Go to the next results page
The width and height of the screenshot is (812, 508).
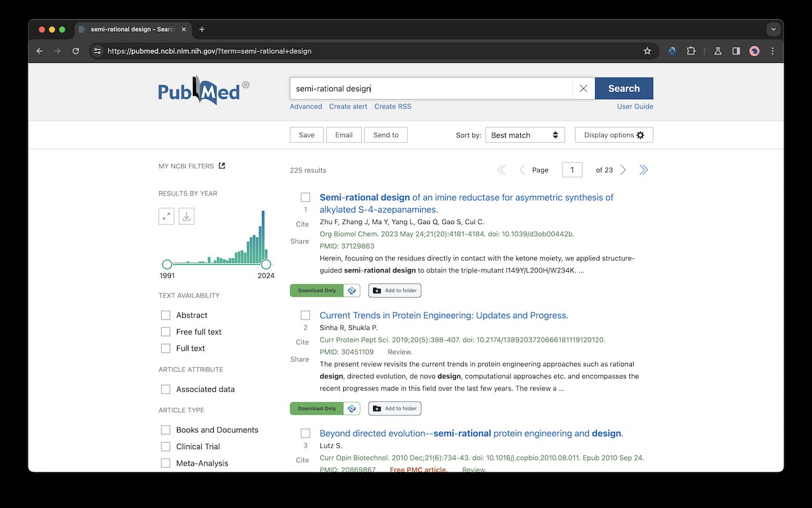(x=623, y=170)
